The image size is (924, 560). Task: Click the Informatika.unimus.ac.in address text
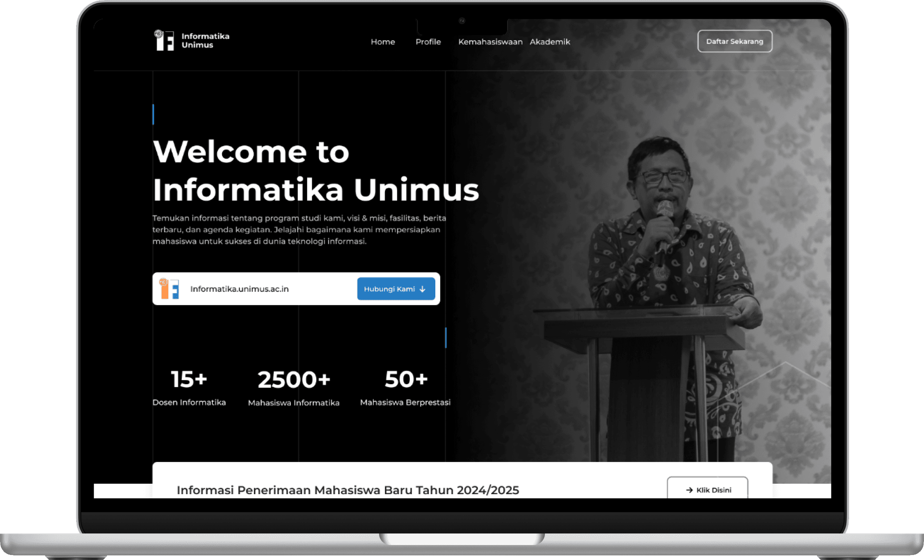coord(239,289)
